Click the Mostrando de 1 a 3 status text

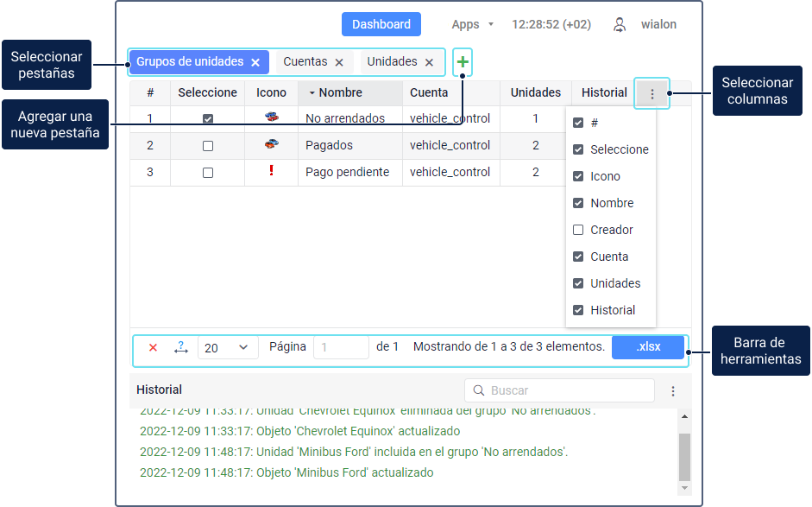point(508,347)
